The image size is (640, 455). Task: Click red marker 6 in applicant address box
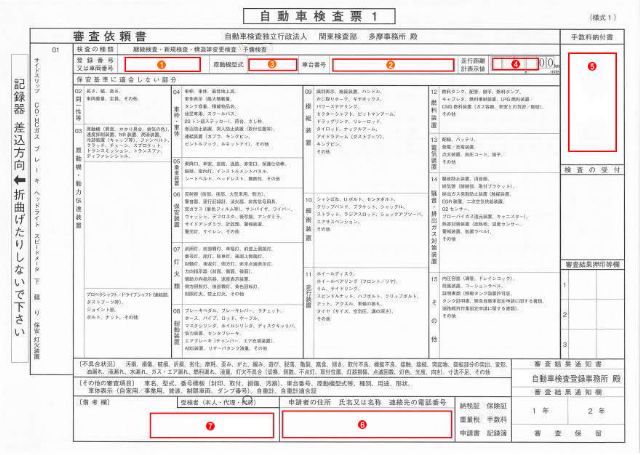tap(362, 424)
